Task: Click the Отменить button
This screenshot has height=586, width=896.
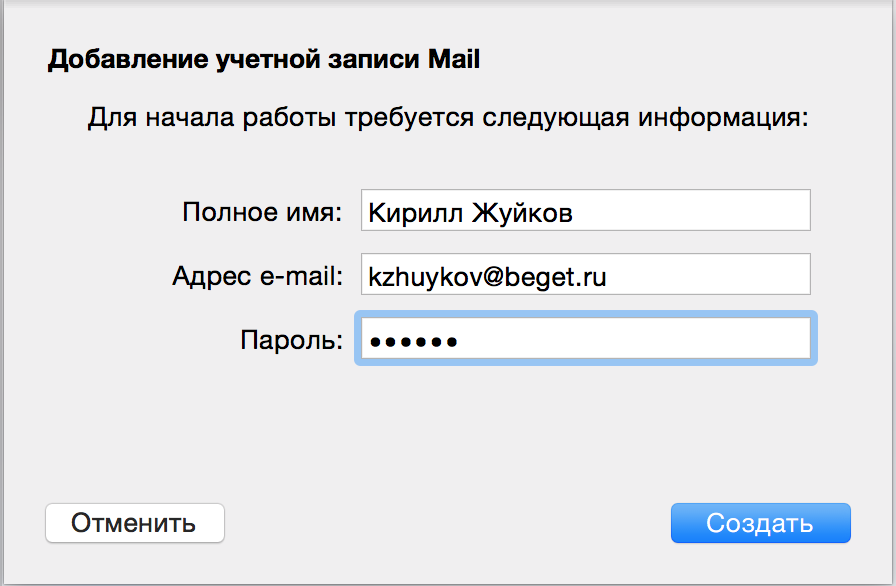Action: pyautogui.click(x=135, y=523)
